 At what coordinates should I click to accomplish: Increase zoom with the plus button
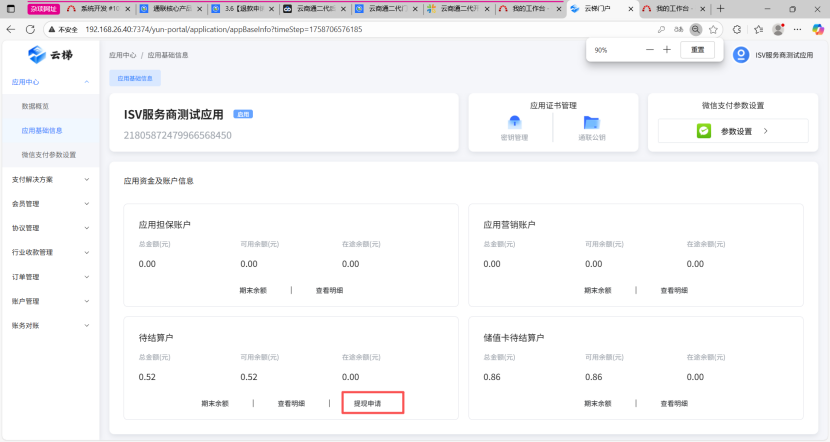667,49
